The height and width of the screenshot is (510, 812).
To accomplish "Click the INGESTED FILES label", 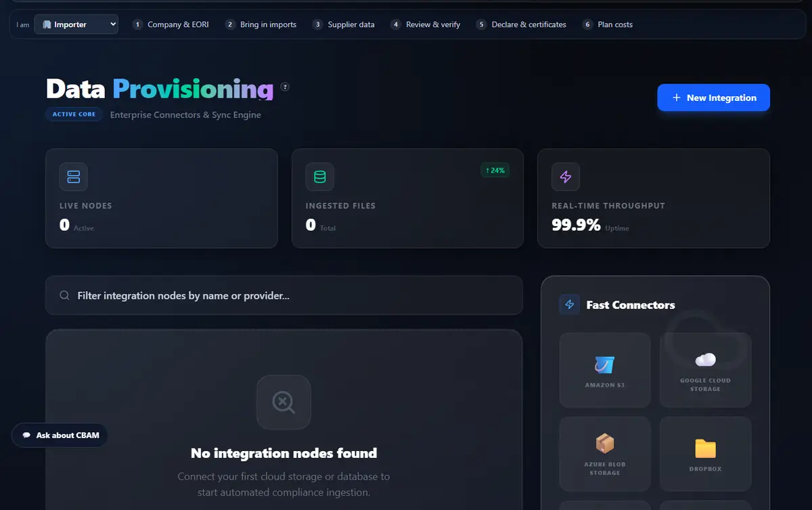I will pos(340,205).
